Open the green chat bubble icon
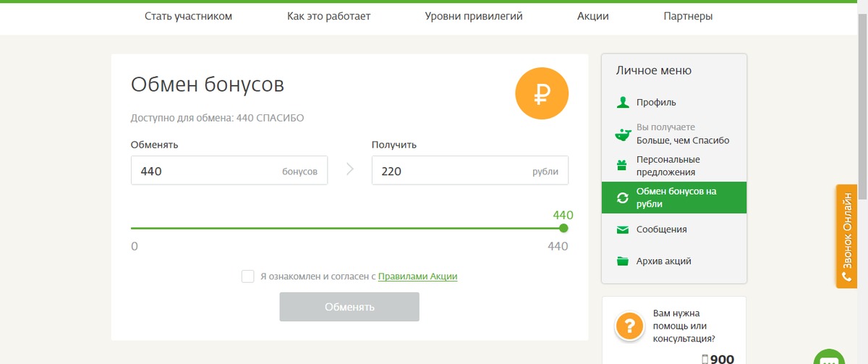The width and height of the screenshot is (868, 364). point(828,360)
